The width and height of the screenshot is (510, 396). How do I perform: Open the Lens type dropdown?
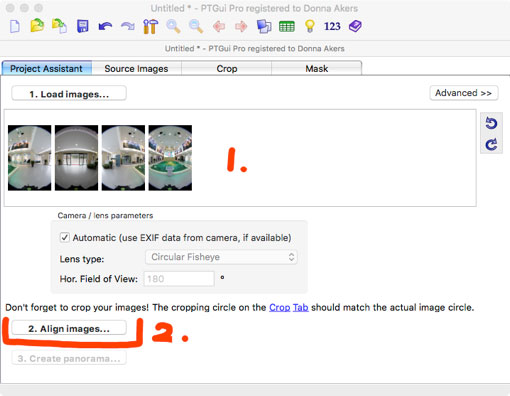tap(221, 257)
